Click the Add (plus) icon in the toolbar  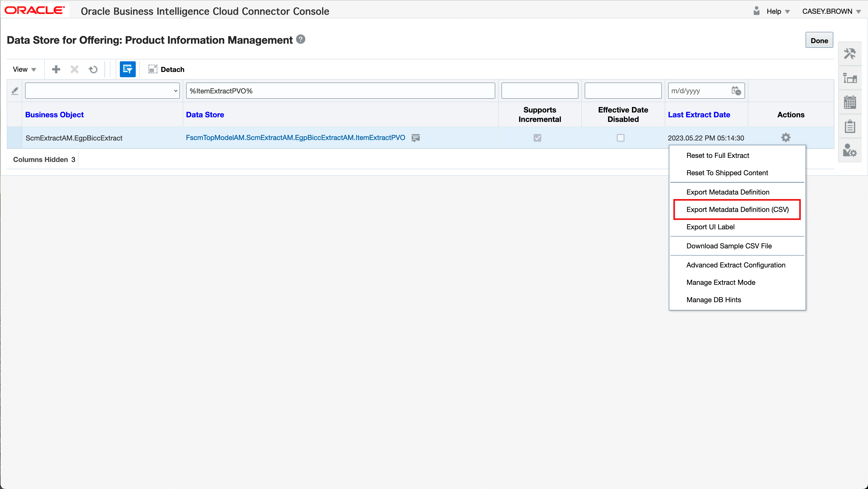click(x=56, y=70)
